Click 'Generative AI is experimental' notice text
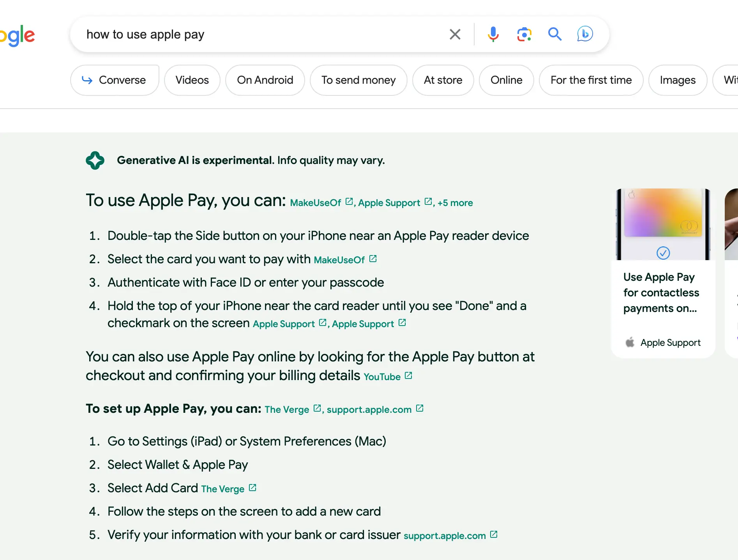The height and width of the screenshot is (560, 738). pyautogui.click(x=251, y=160)
